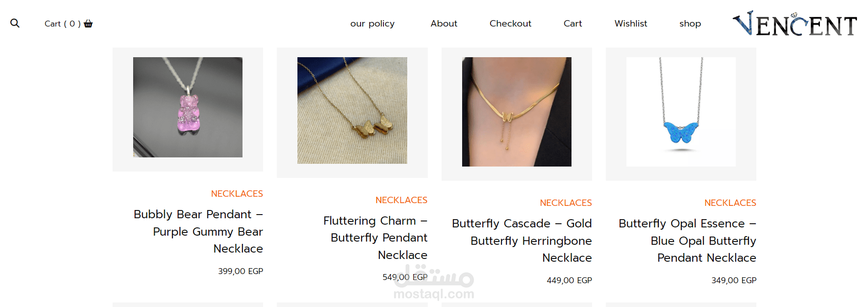Open Butterfly Opal Essence product title

[x=687, y=241]
